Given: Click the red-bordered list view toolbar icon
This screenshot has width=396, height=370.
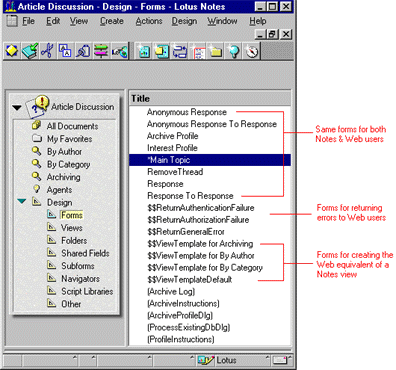Looking at the screenshot, I should tap(198, 51).
